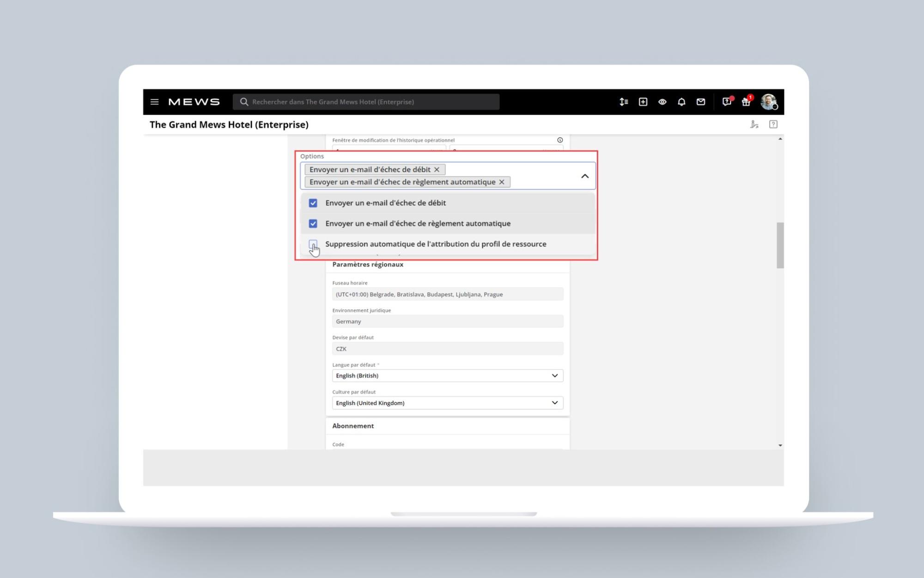
Task: Check Suppression automatique de l'attribution option
Action: point(313,244)
